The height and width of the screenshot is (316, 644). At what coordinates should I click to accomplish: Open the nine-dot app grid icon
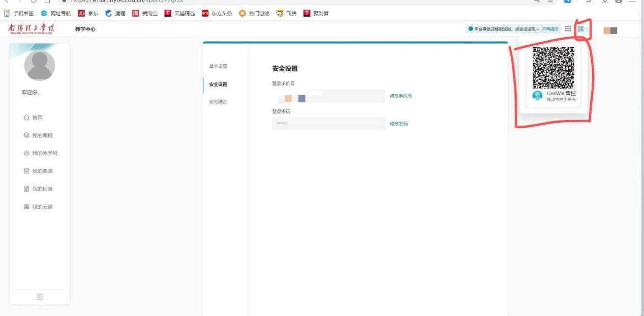tap(568, 29)
